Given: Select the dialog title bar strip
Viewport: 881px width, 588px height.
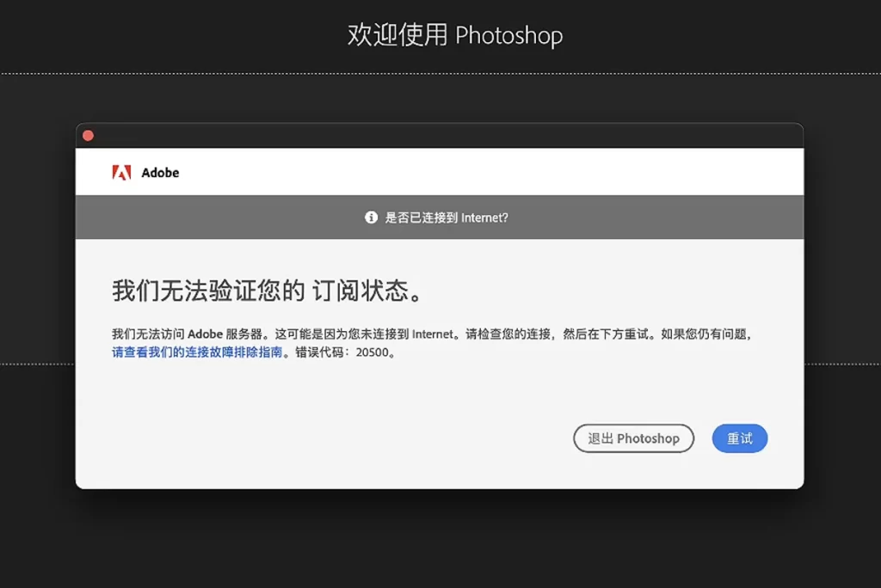Looking at the screenshot, I should coord(439,138).
